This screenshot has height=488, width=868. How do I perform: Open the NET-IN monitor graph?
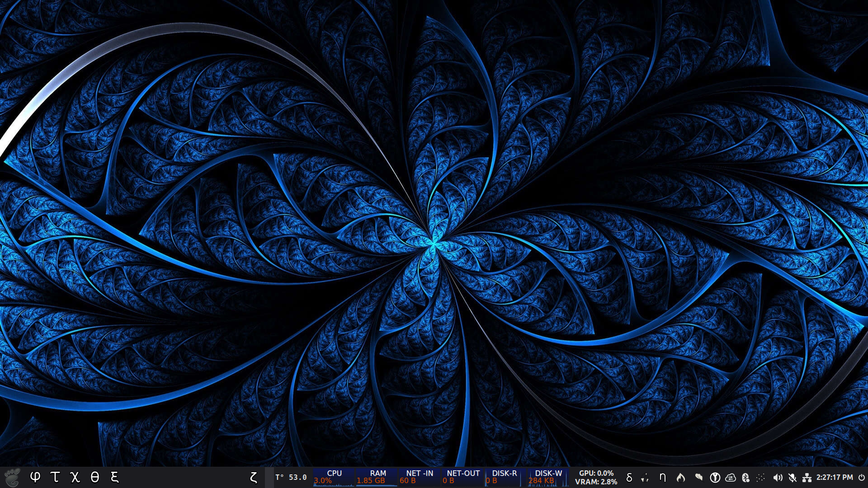[x=420, y=477]
